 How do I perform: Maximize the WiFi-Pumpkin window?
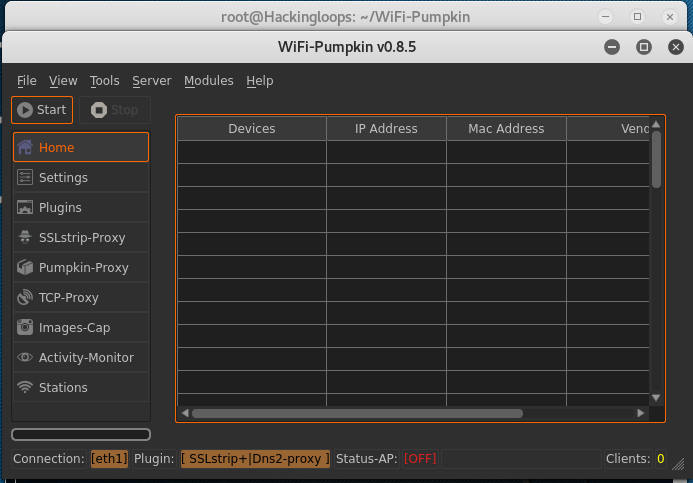644,47
